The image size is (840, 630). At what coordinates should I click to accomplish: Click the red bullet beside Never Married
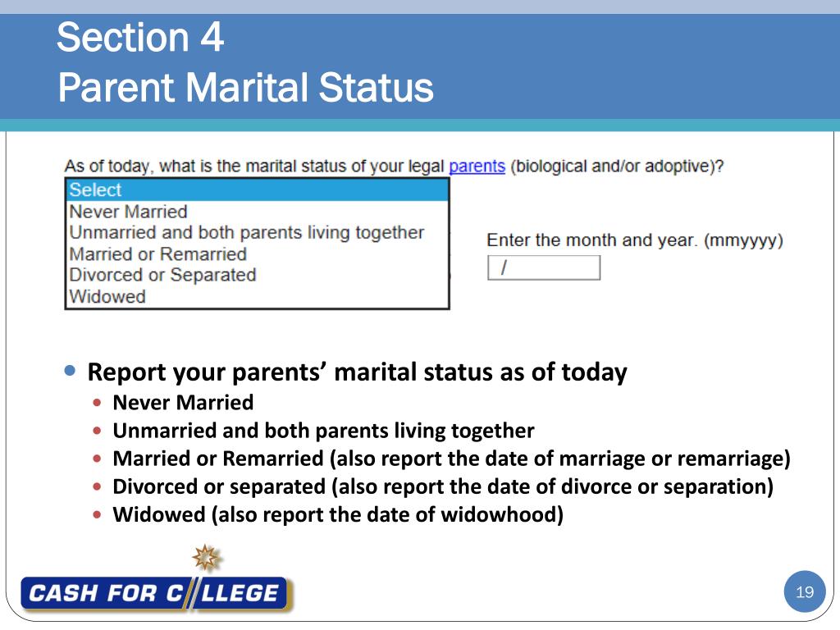[97, 402]
